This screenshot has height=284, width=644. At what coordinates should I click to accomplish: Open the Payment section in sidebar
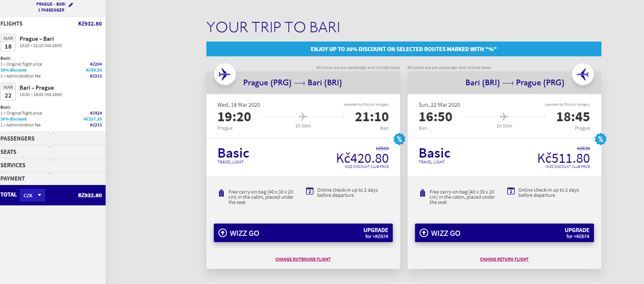point(53,179)
